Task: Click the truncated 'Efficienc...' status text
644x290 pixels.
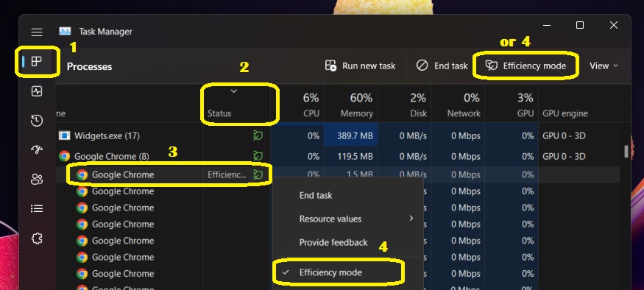Action: click(227, 174)
